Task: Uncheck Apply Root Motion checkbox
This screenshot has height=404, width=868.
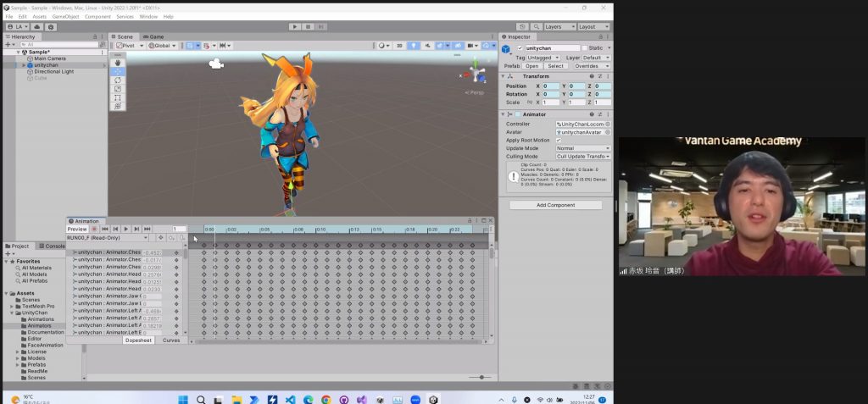Action: coord(558,140)
